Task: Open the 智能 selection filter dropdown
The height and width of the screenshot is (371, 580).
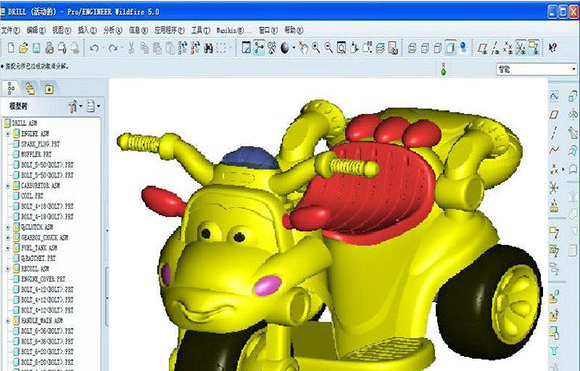Action: [536, 69]
